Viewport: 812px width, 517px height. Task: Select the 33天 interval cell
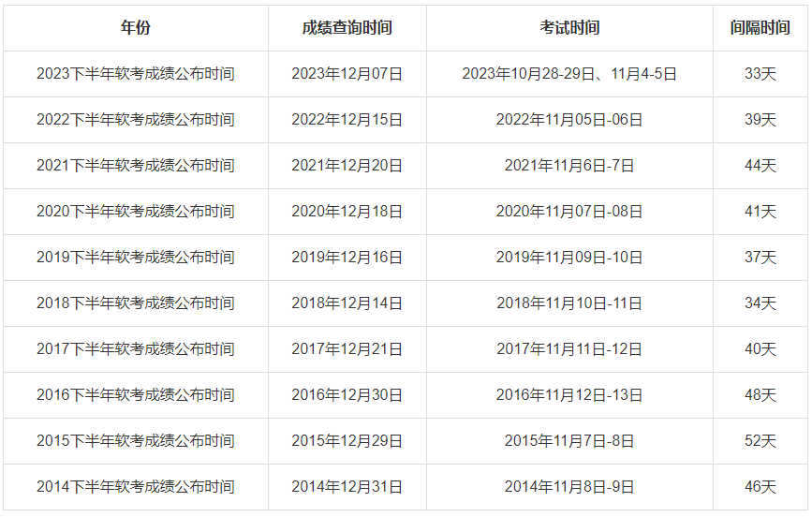coord(760,74)
